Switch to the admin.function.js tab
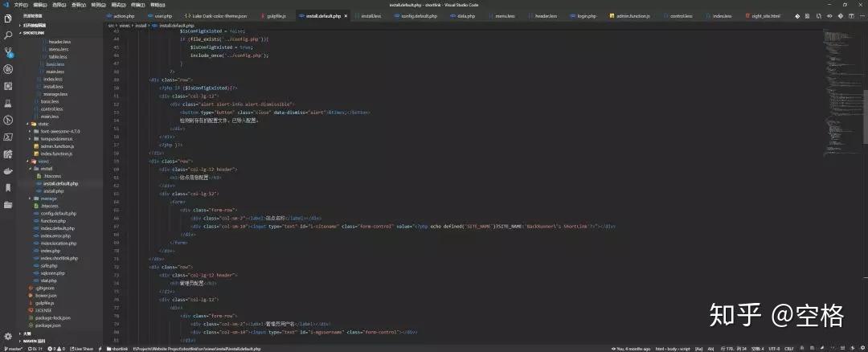The width and height of the screenshot is (868, 352). [x=630, y=16]
